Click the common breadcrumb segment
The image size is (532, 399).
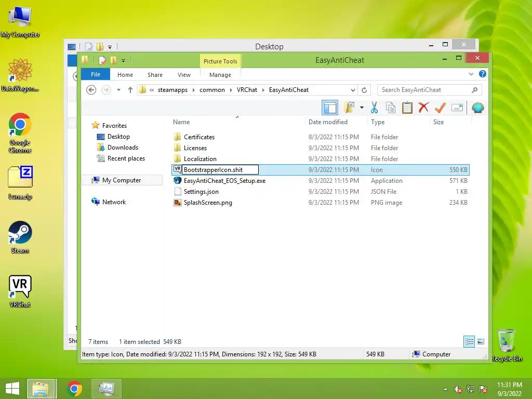(212, 90)
